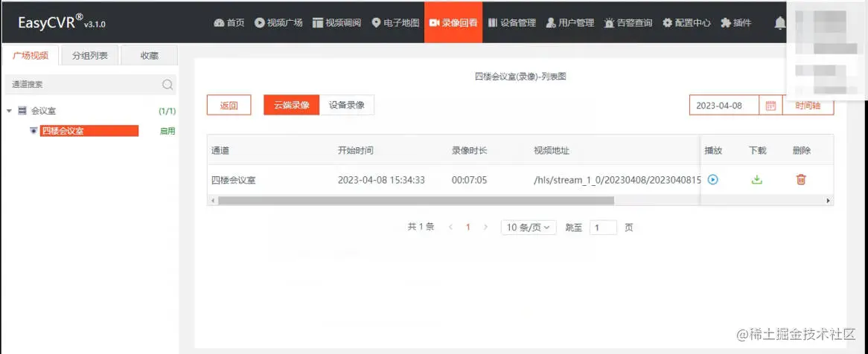Go to next page arrow in pagination
Screen dimensions: 868x354
click(485, 228)
